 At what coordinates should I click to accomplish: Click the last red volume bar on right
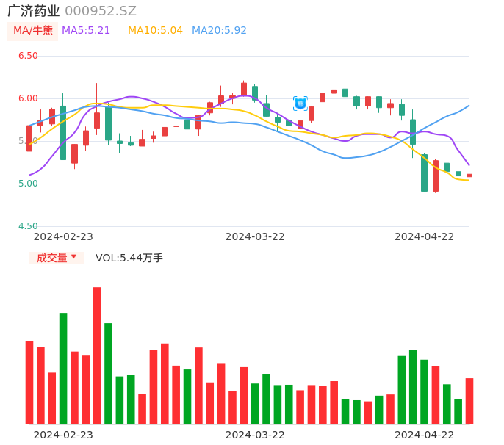pyautogui.click(x=469, y=401)
